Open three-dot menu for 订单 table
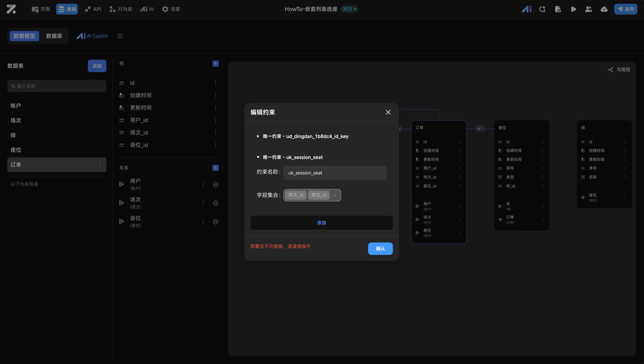The width and height of the screenshot is (644, 364). tap(100, 165)
